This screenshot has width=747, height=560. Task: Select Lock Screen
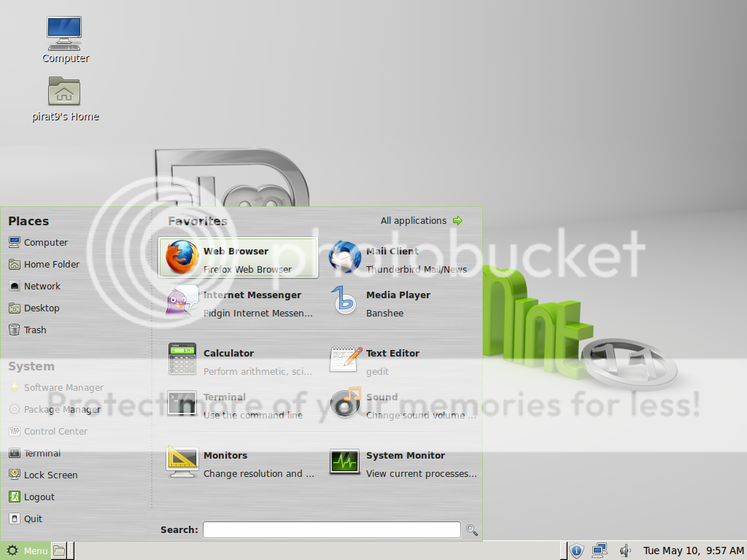[x=43, y=475]
